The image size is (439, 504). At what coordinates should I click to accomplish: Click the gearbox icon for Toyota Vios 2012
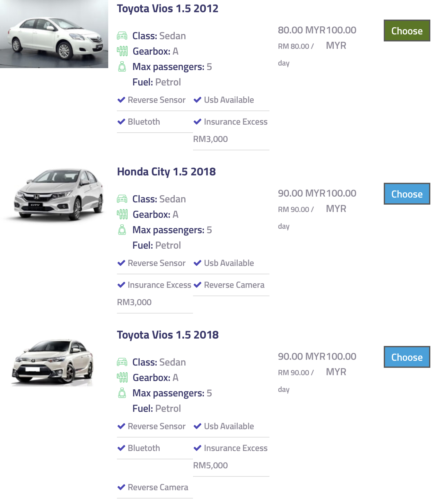pos(122,51)
